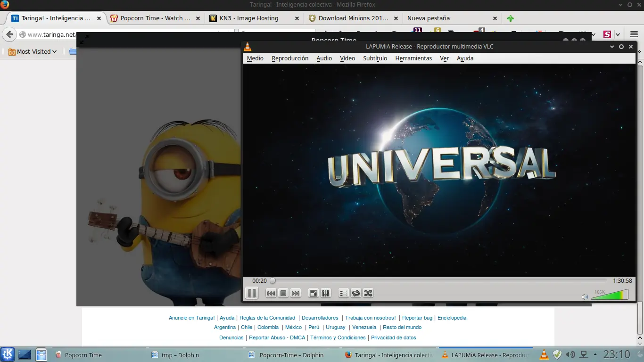Click the show desktop icon in taskbar
This screenshot has height=362, width=644.
(25, 354)
